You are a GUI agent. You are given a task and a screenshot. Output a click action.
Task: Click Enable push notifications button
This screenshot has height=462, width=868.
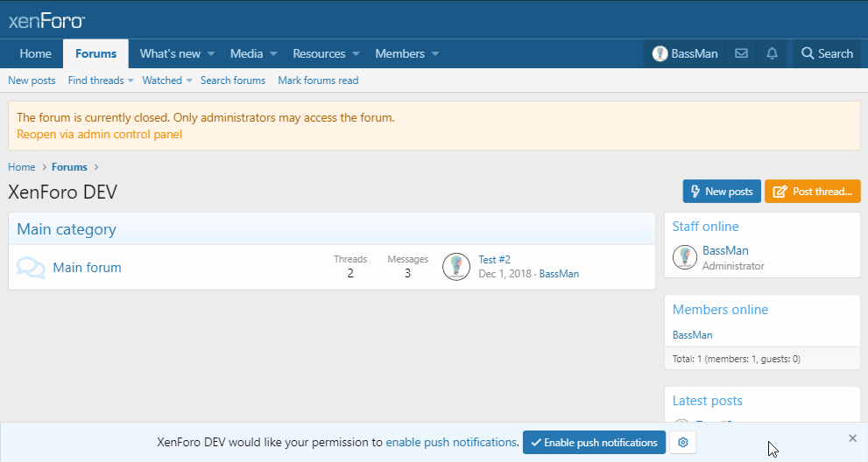[x=594, y=443]
